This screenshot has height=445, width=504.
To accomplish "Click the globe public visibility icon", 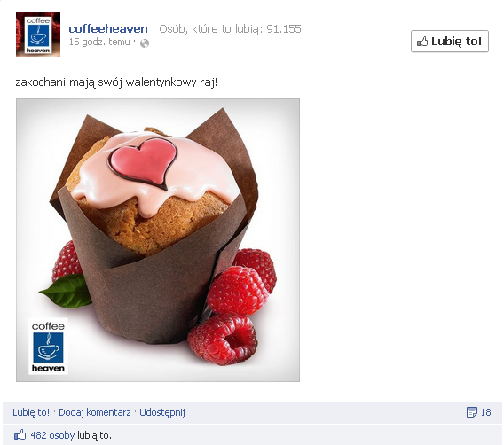I will (145, 43).
